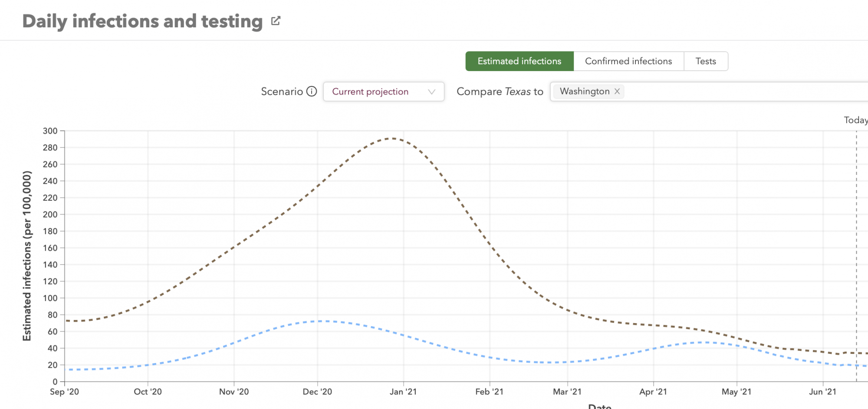Switch to Confirmed infections tab
Screen dimensions: 868x409
pyautogui.click(x=628, y=61)
